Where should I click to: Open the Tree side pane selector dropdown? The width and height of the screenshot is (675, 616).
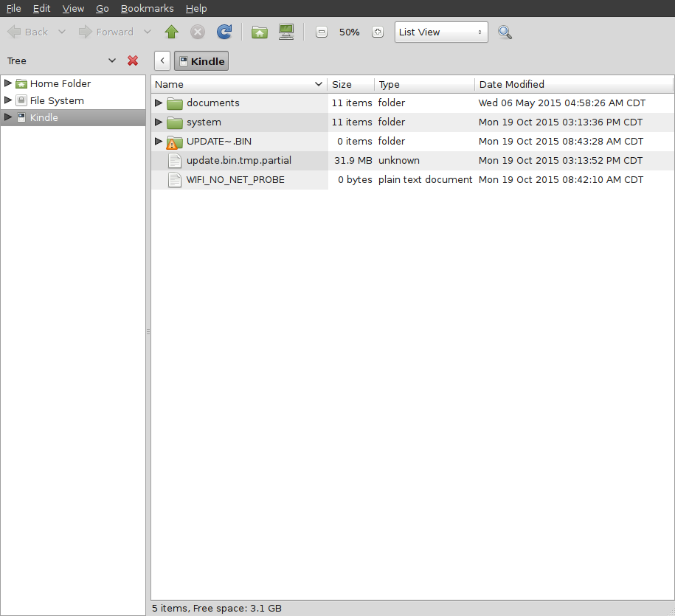(x=111, y=60)
